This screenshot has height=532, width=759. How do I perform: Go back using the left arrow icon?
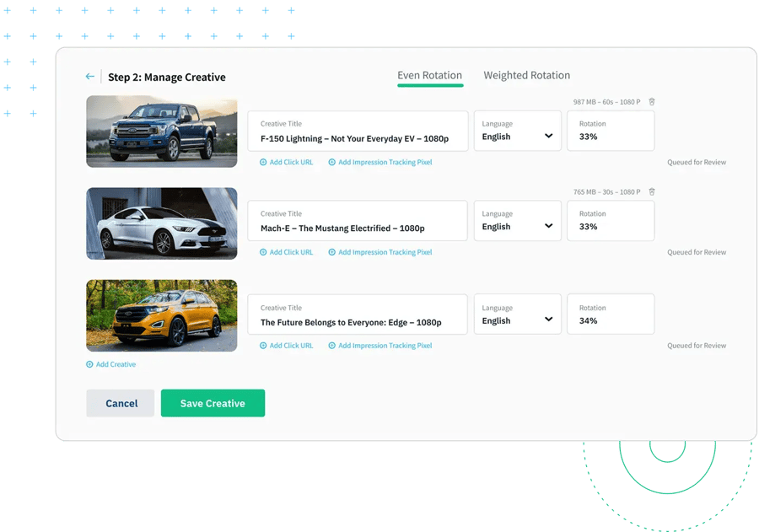(x=90, y=77)
